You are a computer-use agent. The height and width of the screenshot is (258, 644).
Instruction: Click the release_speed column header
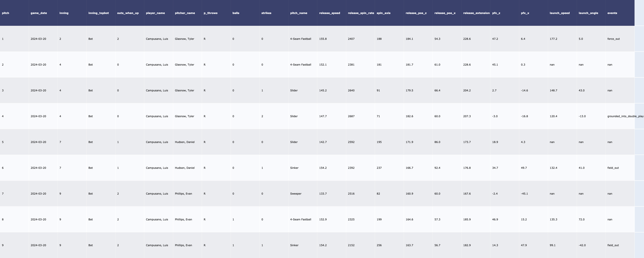click(330, 13)
